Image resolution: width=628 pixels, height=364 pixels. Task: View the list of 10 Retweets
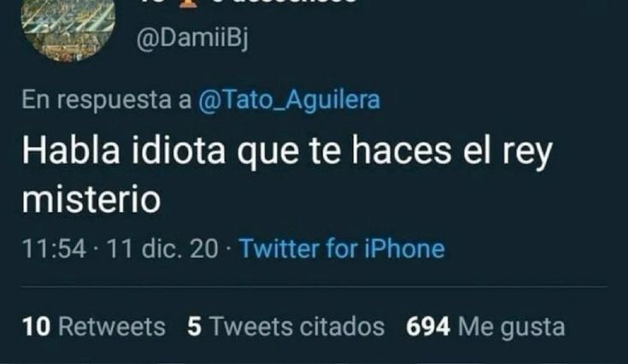coord(94,326)
